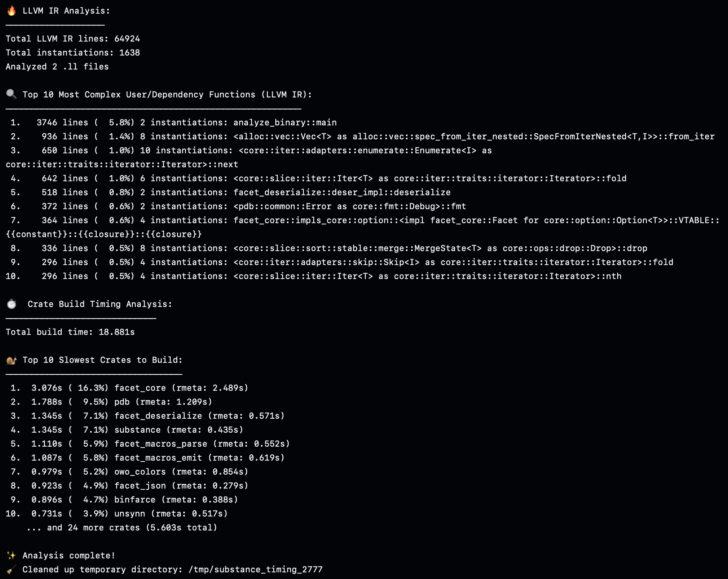Click the magnifying glass emoji before Top 10

[12, 94]
